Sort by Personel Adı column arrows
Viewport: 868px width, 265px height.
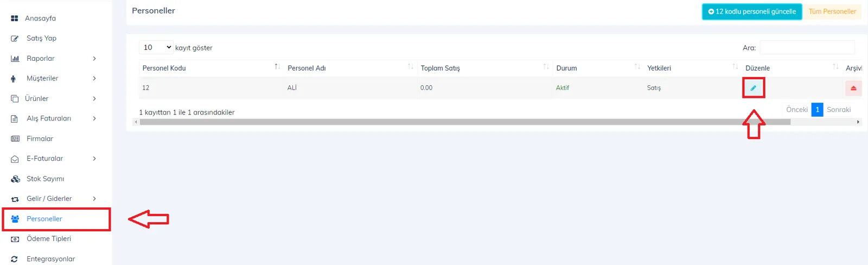(411, 67)
